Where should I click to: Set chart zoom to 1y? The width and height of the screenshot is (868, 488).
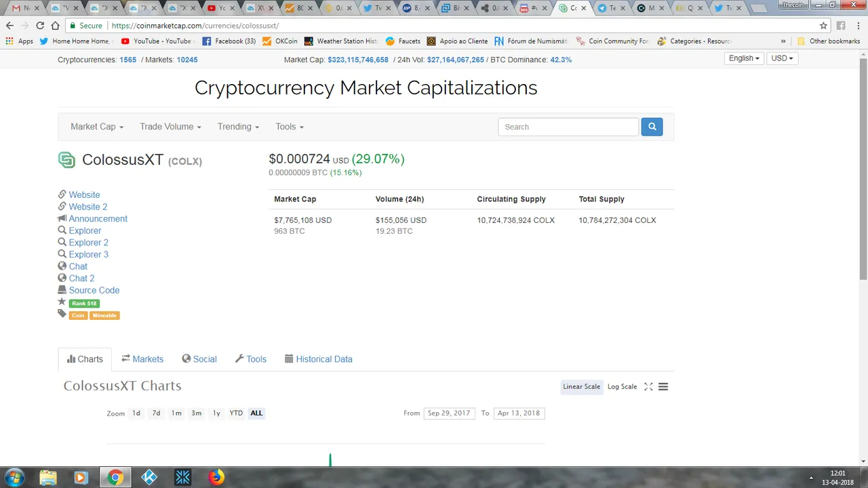point(216,413)
